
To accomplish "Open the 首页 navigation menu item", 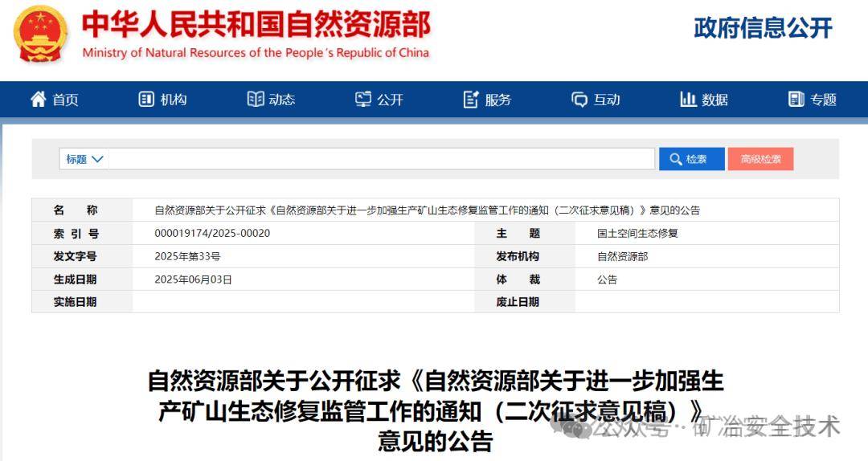I will [55, 100].
